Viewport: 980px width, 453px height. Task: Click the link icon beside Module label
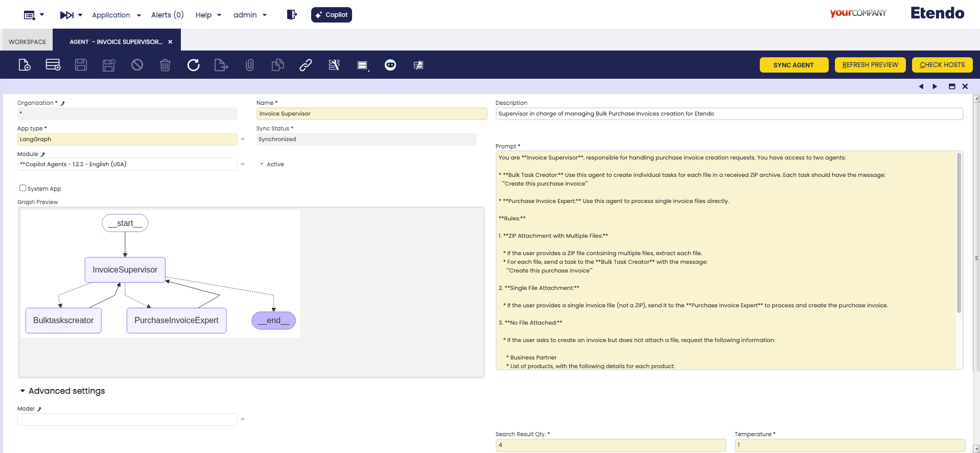coord(42,154)
